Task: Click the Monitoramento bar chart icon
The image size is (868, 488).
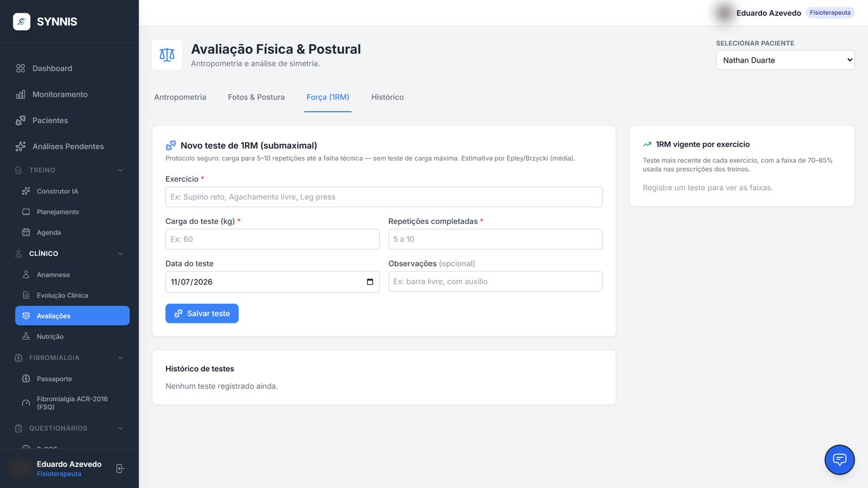Action: [20, 94]
